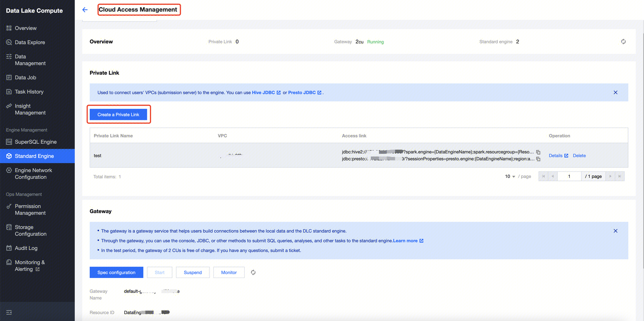Dismiss the Private Link info banner
This screenshot has height=321, width=644.
tap(615, 92)
